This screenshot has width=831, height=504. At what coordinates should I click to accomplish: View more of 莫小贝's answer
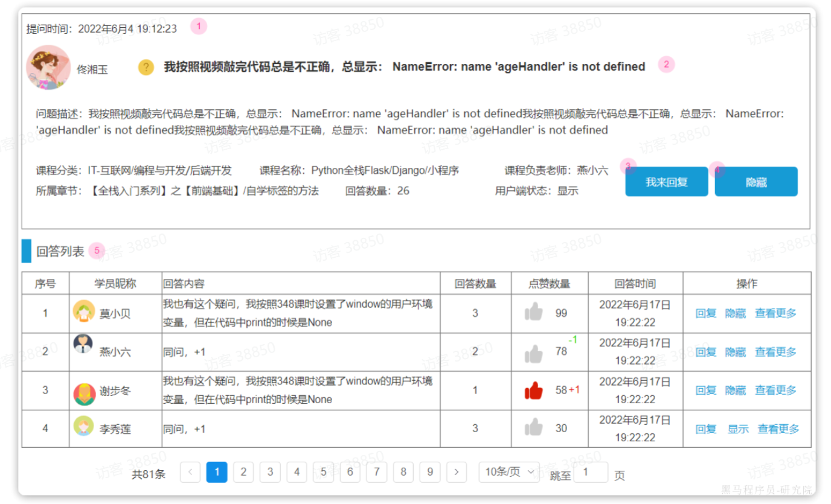[776, 313]
